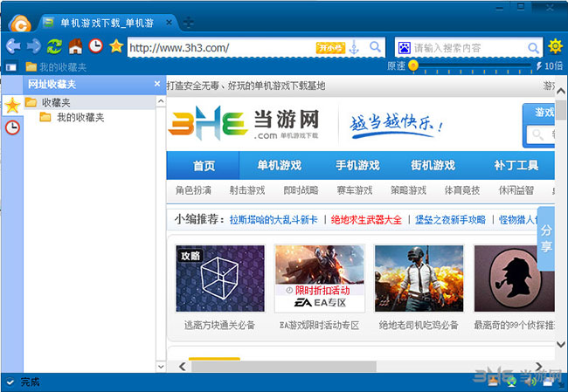The height and width of the screenshot is (392, 568).
Task: Click the 完成 status checkmark icon
Action: [x=10, y=382]
